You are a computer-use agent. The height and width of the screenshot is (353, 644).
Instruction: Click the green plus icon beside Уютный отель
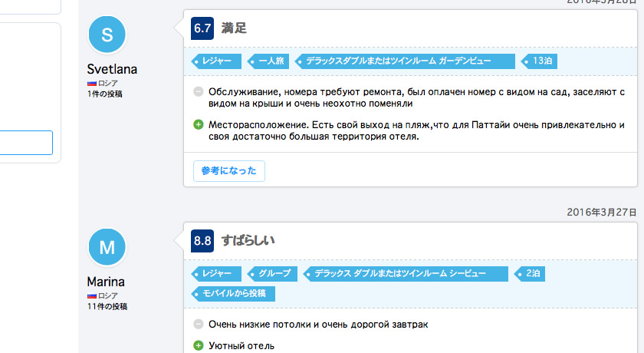(199, 345)
